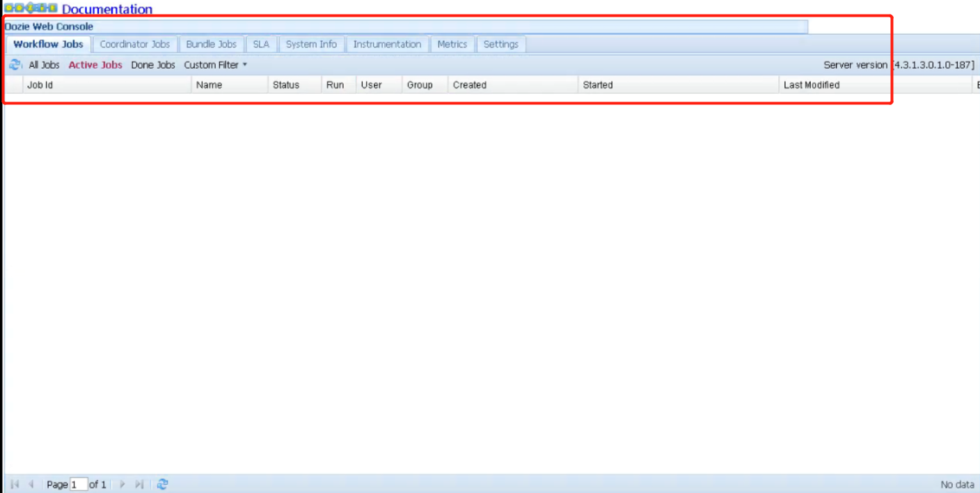Open the Documentation link
This screenshot has width=980, height=493.
(107, 9)
